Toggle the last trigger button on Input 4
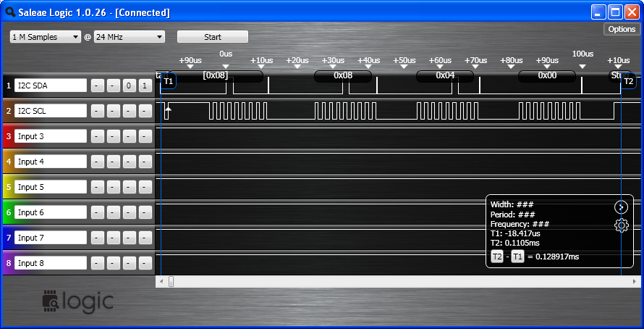The image size is (644, 329). 145,162
